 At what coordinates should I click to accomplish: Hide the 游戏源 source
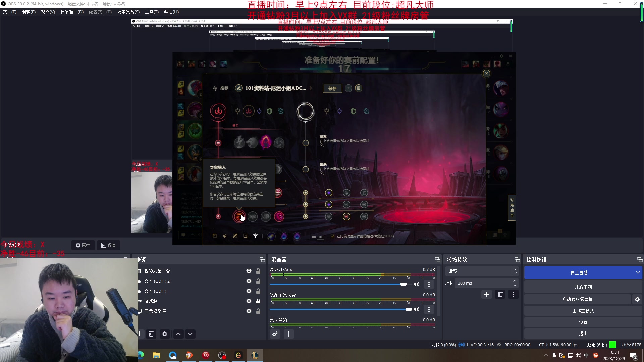pyautogui.click(x=249, y=301)
